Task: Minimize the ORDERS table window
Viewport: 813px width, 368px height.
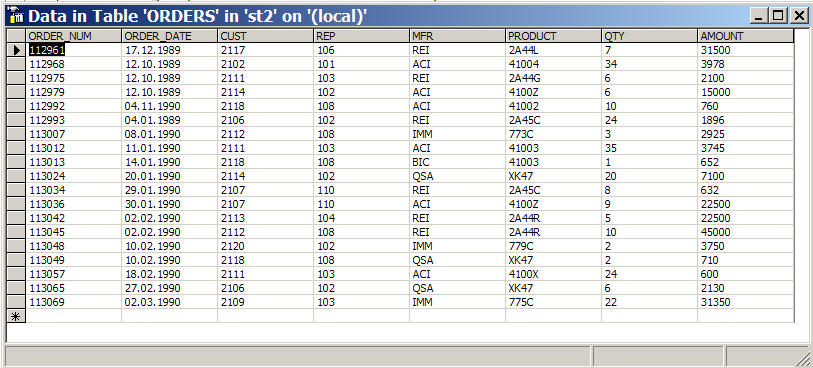Action: (759, 16)
